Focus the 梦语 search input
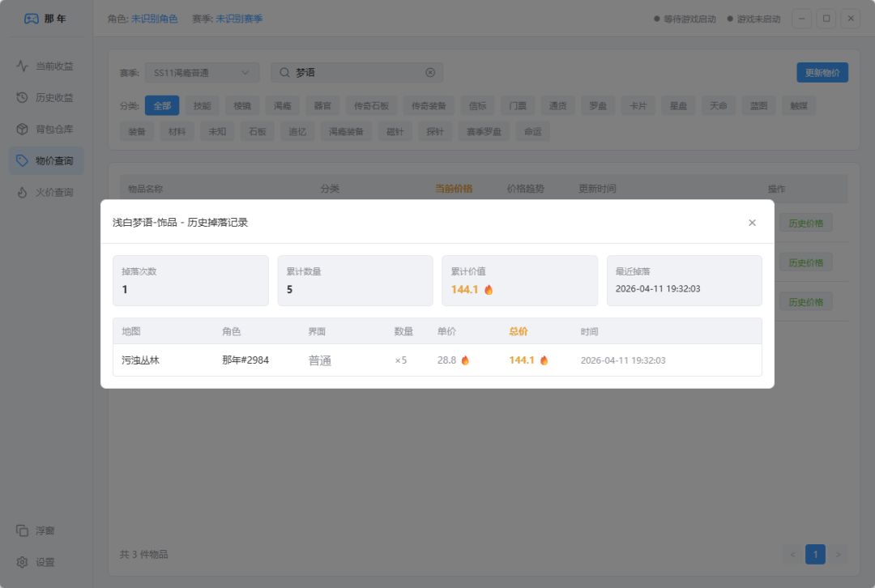 (x=357, y=73)
